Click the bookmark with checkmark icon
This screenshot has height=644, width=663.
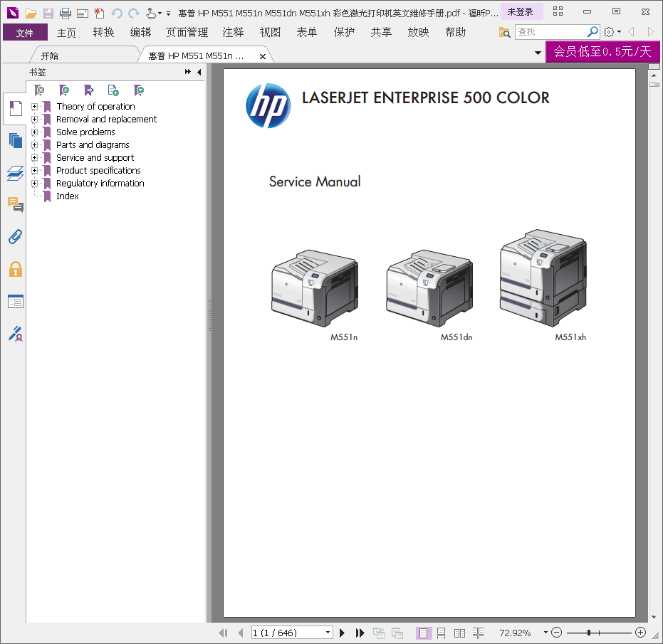(139, 90)
